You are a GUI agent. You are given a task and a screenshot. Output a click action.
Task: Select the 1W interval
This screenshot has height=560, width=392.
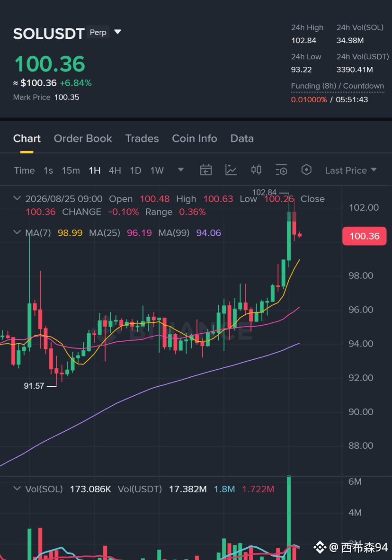[x=157, y=170]
